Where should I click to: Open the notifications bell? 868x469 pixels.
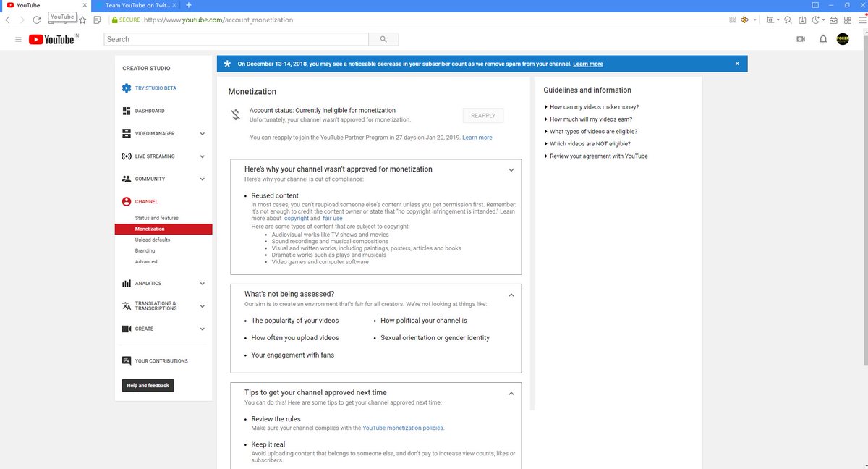click(x=822, y=39)
